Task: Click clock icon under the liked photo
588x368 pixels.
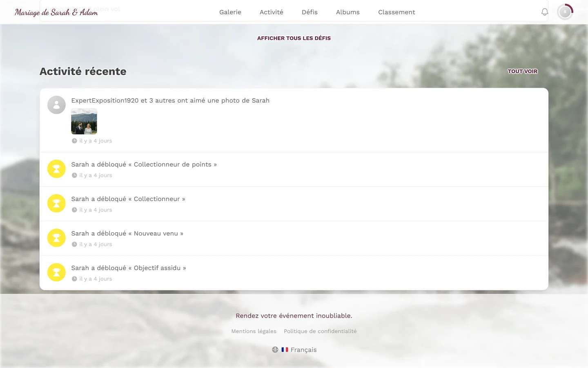Action: [x=74, y=141]
